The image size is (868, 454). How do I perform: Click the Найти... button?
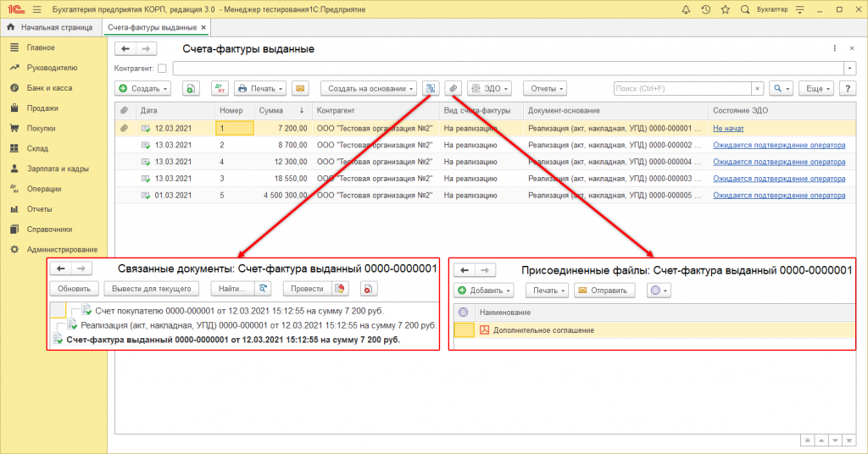(x=232, y=289)
